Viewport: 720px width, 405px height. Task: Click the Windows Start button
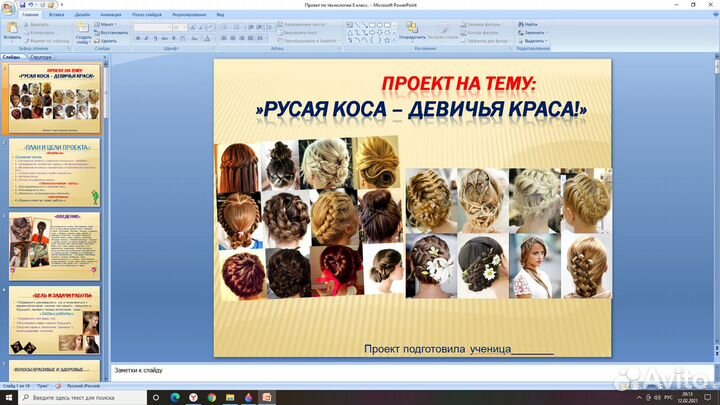[9, 398]
